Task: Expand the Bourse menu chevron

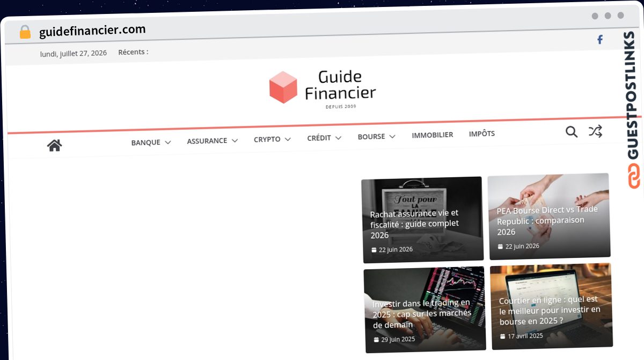Action: point(392,136)
